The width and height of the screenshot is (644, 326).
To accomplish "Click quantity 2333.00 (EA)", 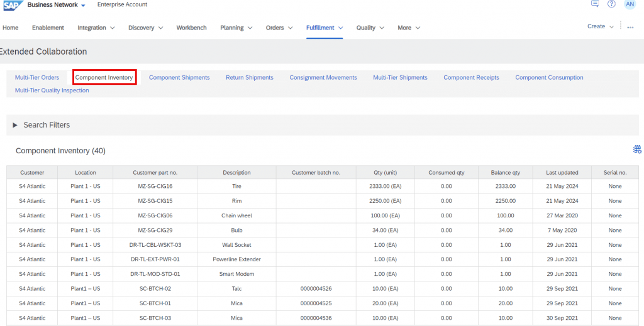I will 386,186.
